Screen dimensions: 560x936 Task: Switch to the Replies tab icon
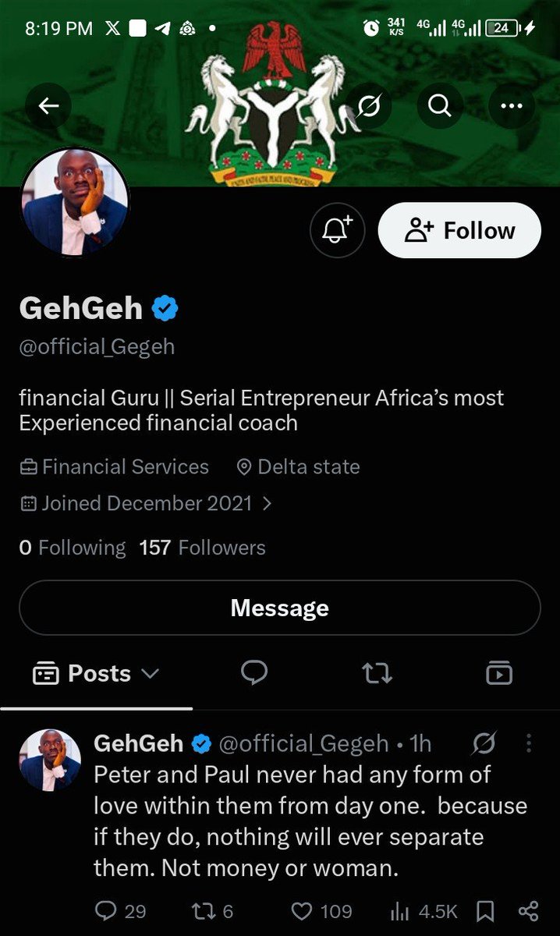(x=254, y=673)
